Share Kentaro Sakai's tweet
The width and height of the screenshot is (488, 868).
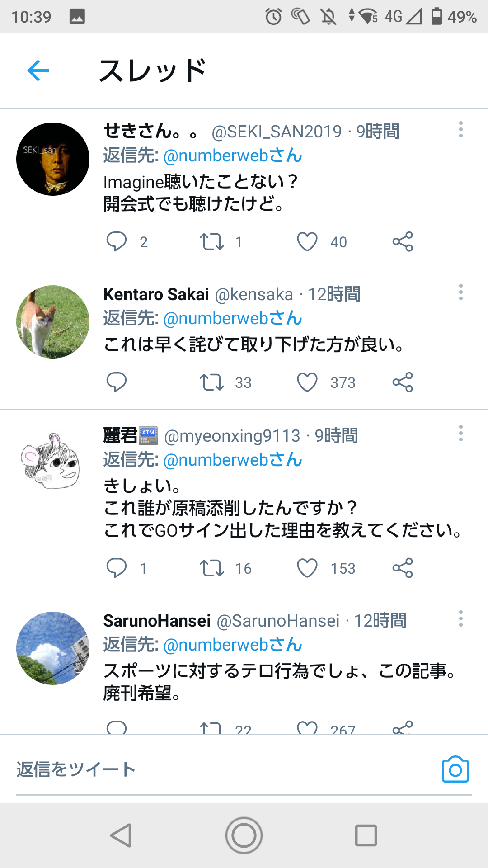403,382
